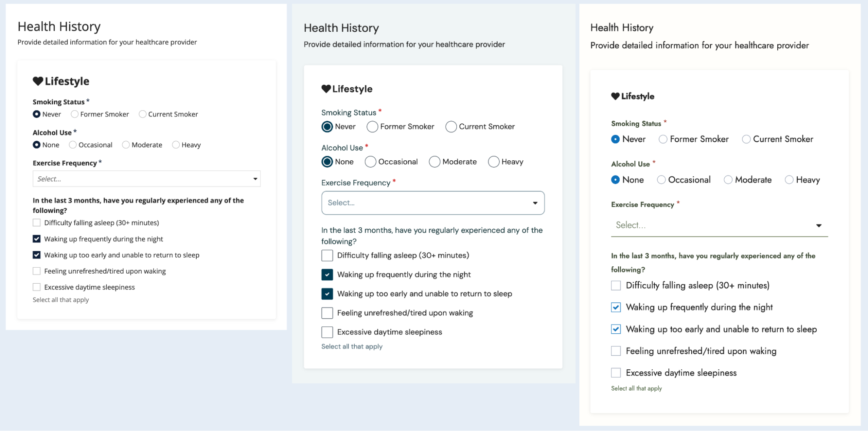This screenshot has width=868, height=431.
Task: Uncheck Waking up frequently in the left form
Action: 36,239
